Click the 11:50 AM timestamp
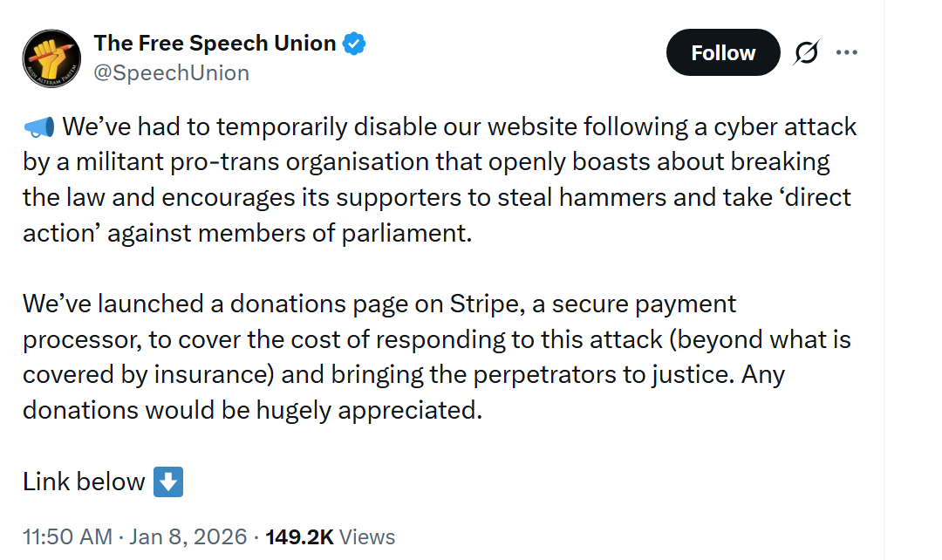Viewport: 942px width, 560px height. tap(65, 536)
